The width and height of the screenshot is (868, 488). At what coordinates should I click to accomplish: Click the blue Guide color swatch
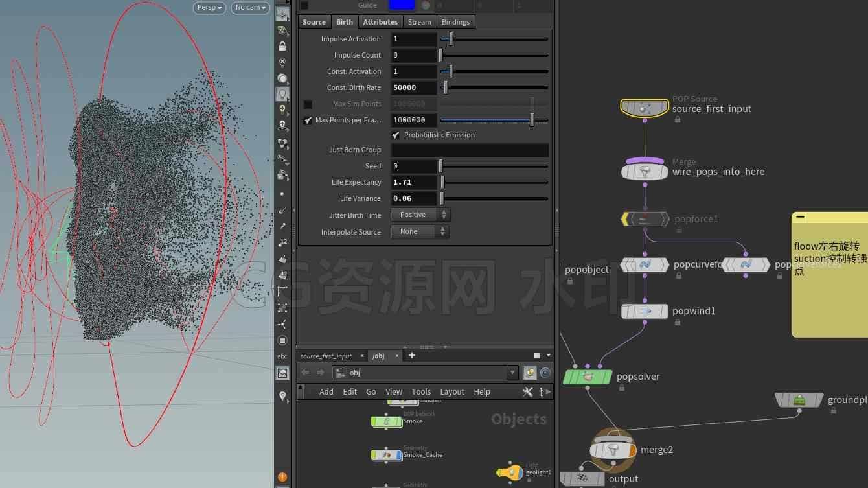click(402, 5)
